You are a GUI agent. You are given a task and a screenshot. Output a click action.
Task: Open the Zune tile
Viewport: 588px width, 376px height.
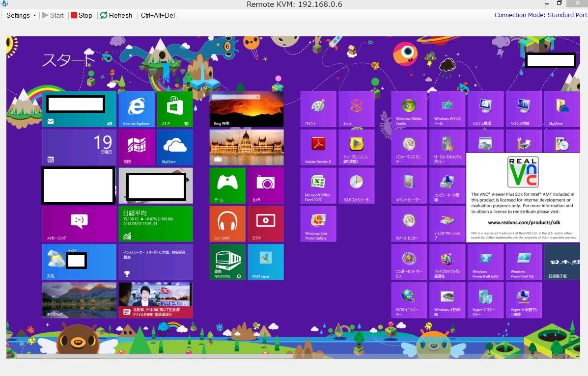tap(356, 109)
